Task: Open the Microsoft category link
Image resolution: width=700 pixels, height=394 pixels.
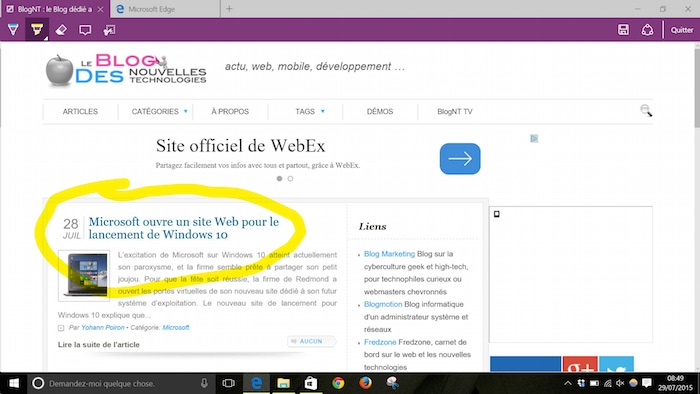Action: (176, 328)
